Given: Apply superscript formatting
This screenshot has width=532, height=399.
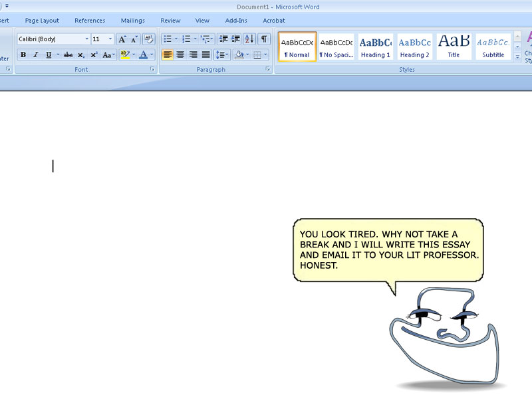Looking at the screenshot, I should pos(94,55).
